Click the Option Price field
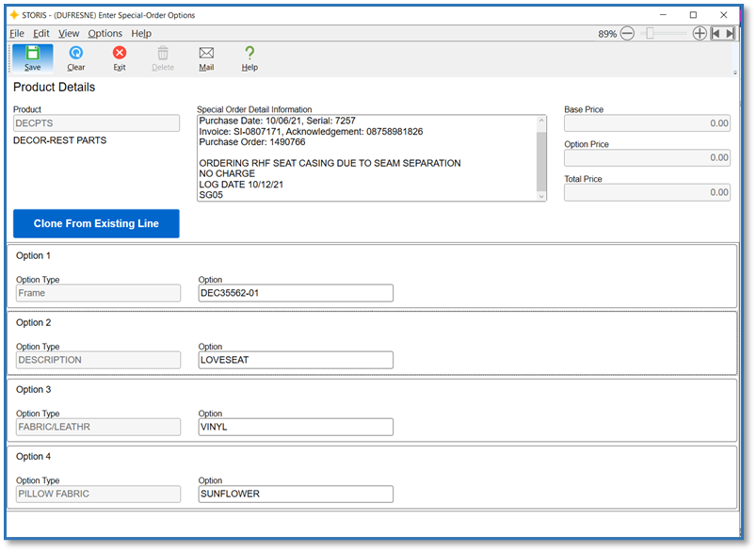The height and width of the screenshot is (552, 756). (647, 158)
